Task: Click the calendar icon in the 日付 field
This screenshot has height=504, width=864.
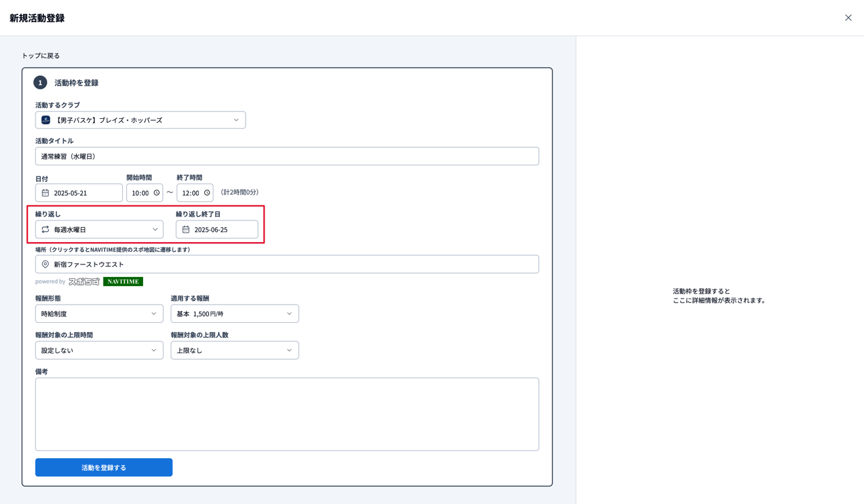Action: [45, 193]
